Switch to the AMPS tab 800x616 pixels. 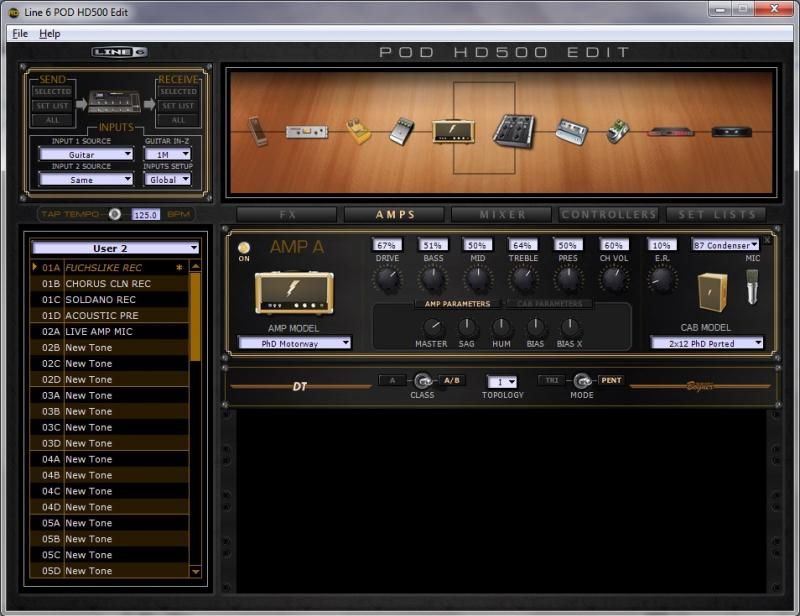pos(395,215)
